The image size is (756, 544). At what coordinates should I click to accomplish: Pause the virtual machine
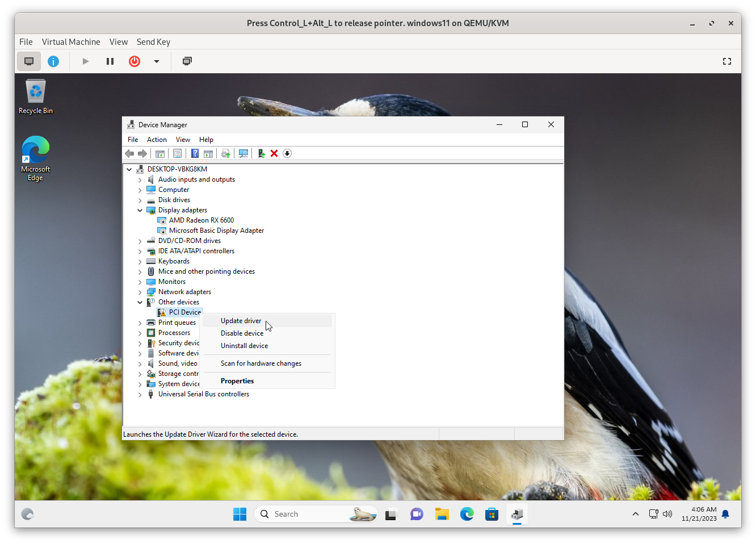pyautogui.click(x=110, y=61)
